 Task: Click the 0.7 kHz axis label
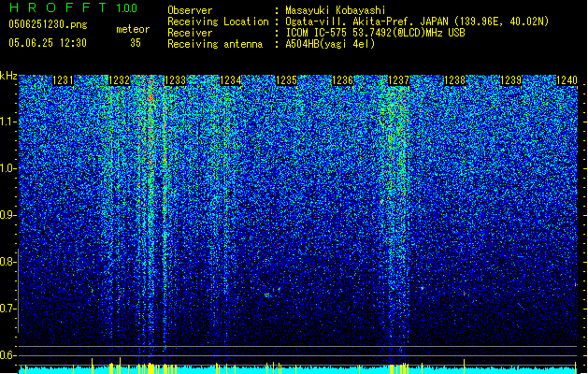(8, 309)
